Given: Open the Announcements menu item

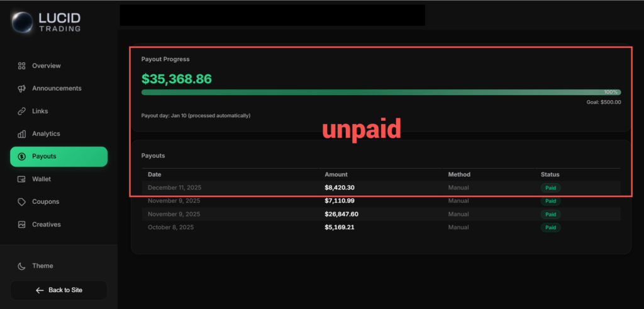Looking at the screenshot, I should tap(57, 89).
